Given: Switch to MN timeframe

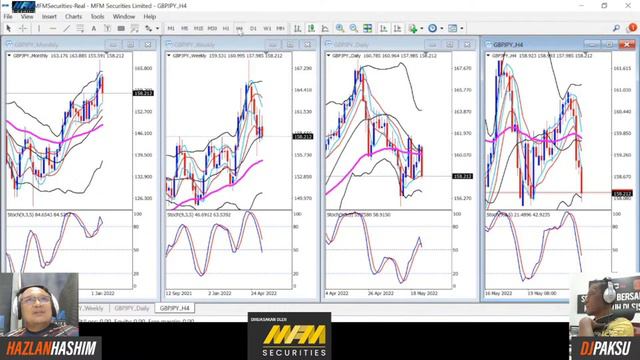Looking at the screenshot, I should [x=280, y=29].
